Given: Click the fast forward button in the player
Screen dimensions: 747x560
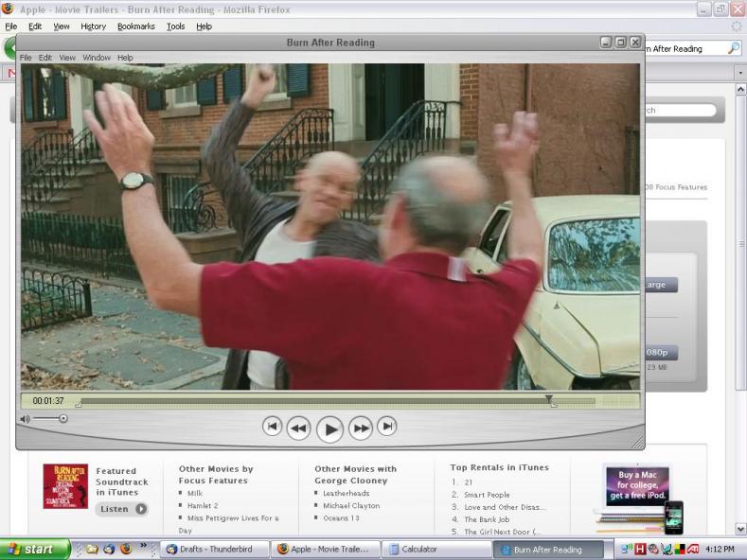Looking at the screenshot, I should coord(361,429).
